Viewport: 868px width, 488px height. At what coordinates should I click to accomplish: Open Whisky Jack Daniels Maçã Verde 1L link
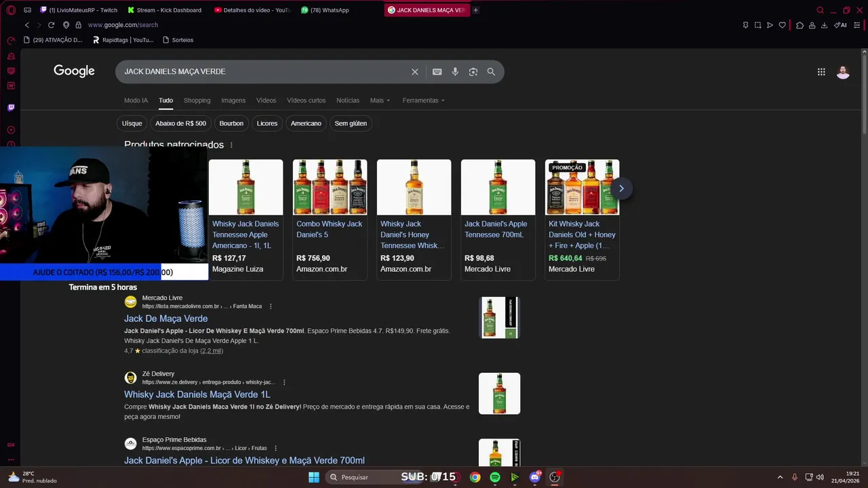tap(197, 394)
